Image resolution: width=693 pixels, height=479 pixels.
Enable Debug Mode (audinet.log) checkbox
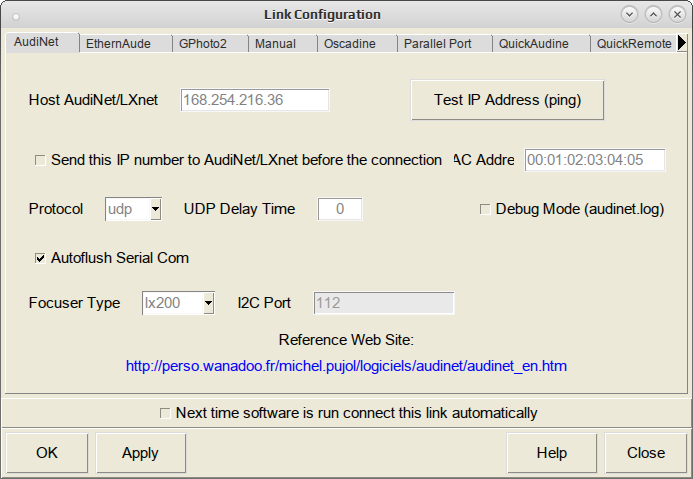(485, 209)
